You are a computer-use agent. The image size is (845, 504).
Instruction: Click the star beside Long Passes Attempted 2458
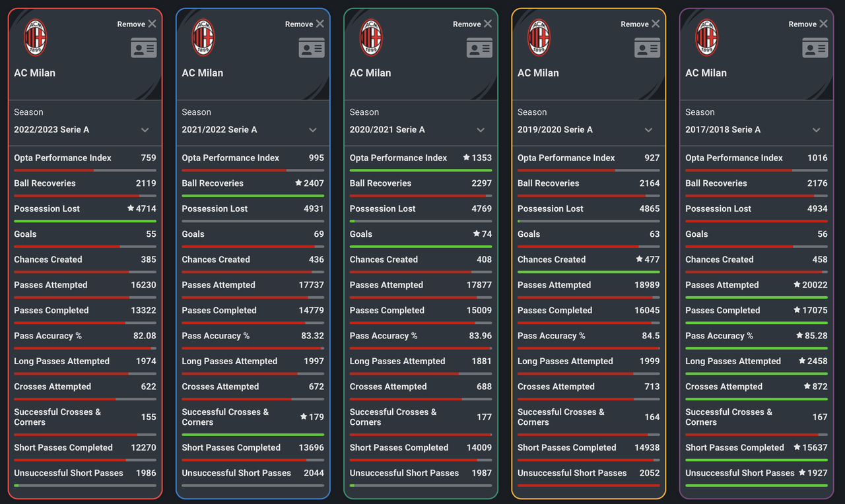coord(802,361)
